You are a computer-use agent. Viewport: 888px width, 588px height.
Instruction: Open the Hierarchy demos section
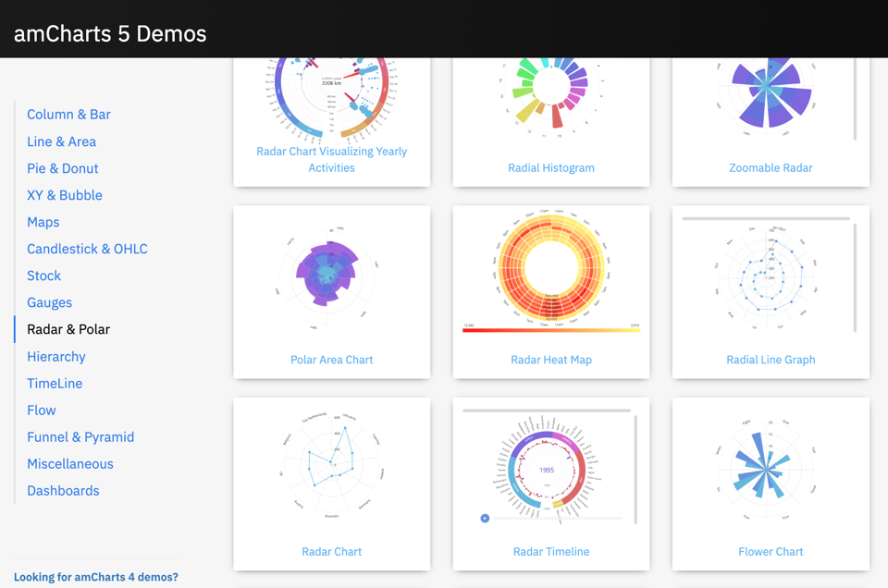point(55,356)
